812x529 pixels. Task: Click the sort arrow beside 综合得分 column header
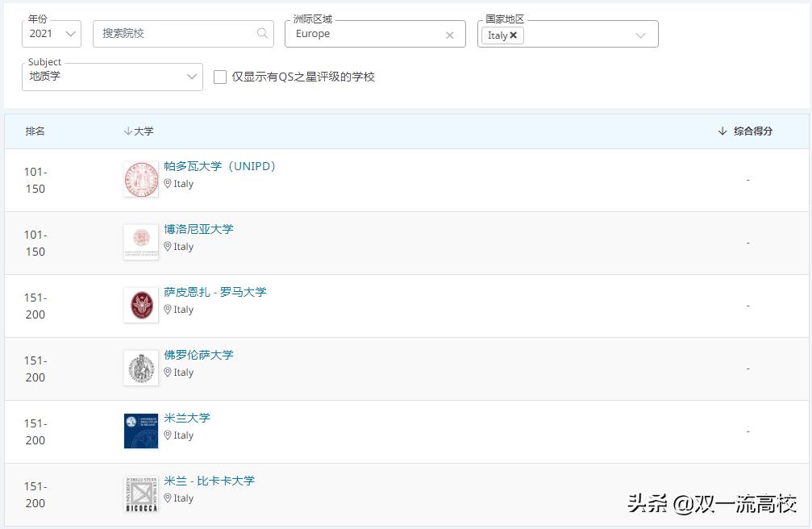pyautogui.click(x=722, y=130)
